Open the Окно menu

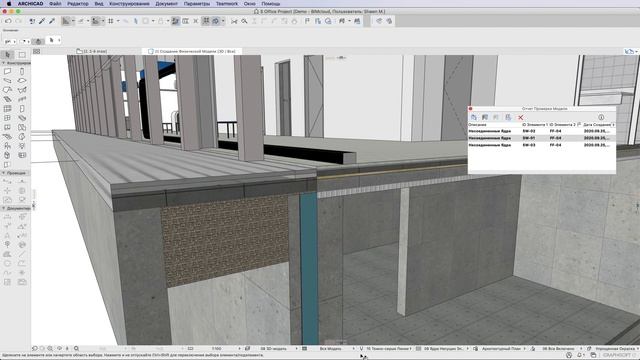click(249, 4)
